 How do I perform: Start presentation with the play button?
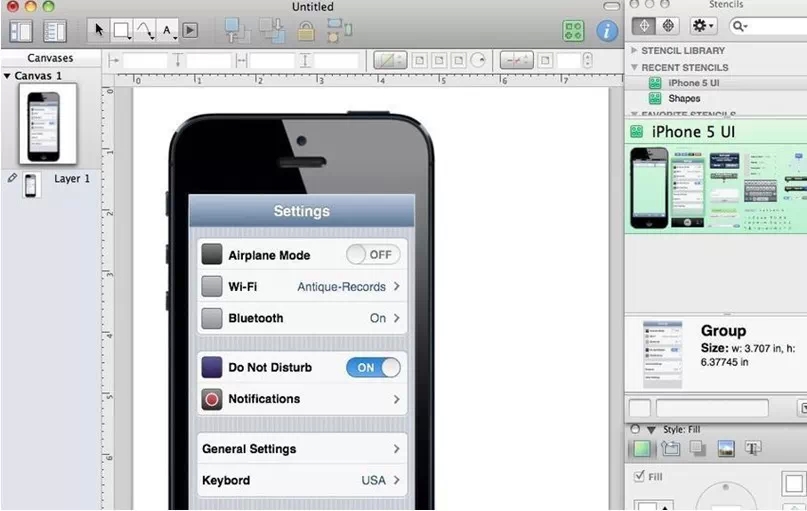[190, 30]
